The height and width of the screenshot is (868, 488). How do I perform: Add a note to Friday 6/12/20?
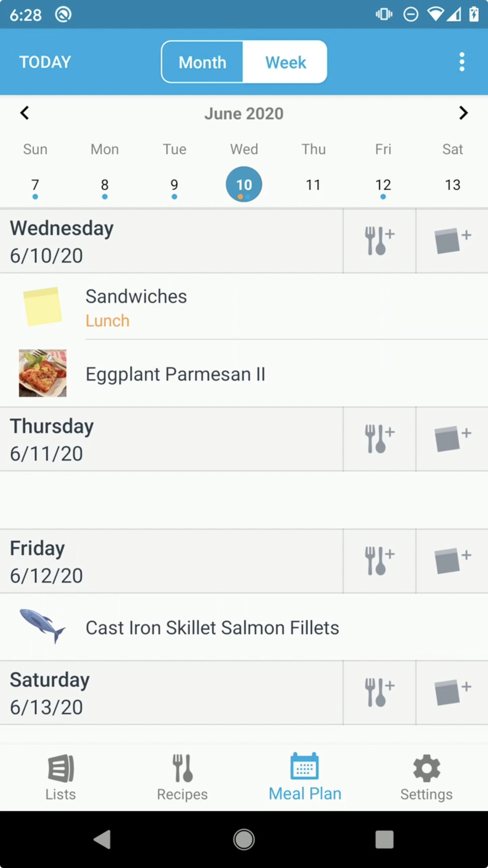click(x=452, y=561)
